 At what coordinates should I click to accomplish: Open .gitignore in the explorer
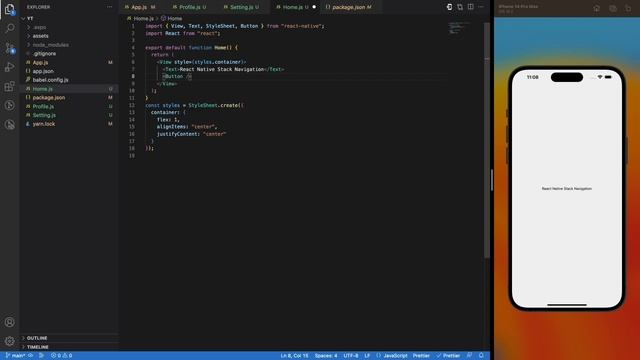44,53
